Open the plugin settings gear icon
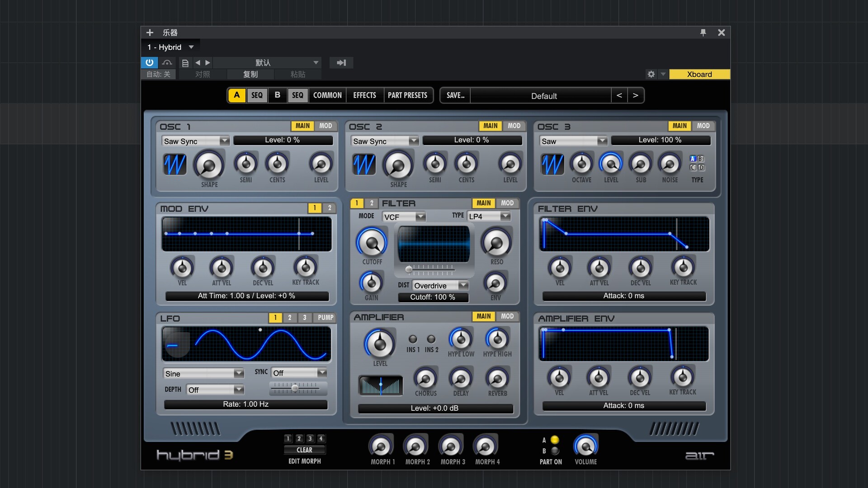 coord(651,74)
